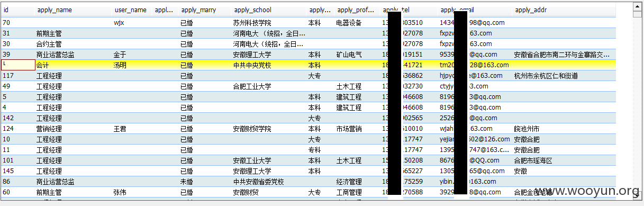644x206 pixels.
Task: Select '建筑工程' in row id 5
Action: point(349,97)
